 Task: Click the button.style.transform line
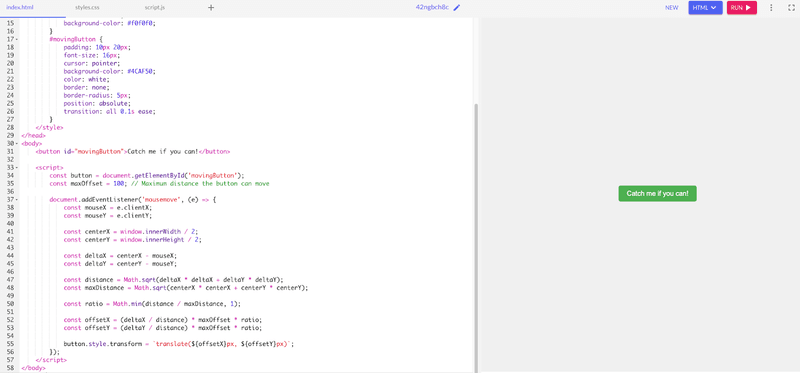tap(179, 344)
